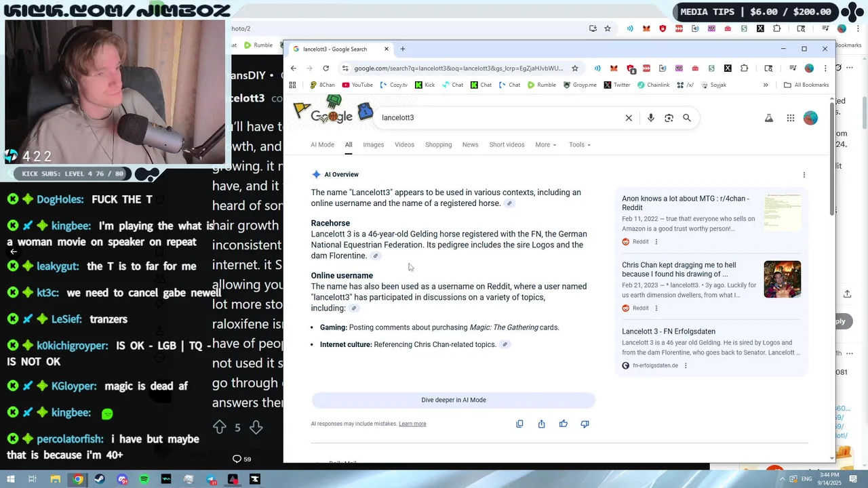Open the All Bookmarks folder

(x=806, y=85)
